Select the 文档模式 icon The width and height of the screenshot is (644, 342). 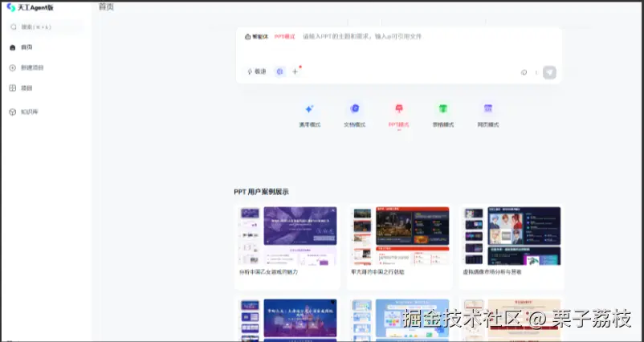point(354,108)
